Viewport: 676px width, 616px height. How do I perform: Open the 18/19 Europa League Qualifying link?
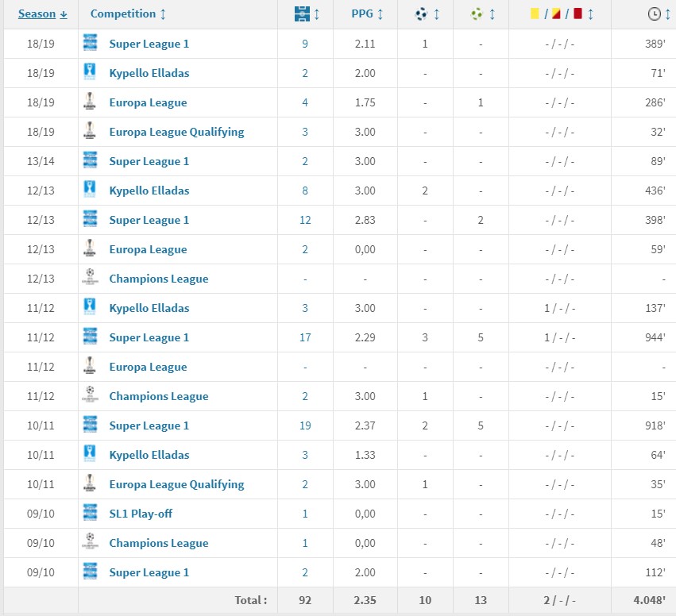coord(177,132)
